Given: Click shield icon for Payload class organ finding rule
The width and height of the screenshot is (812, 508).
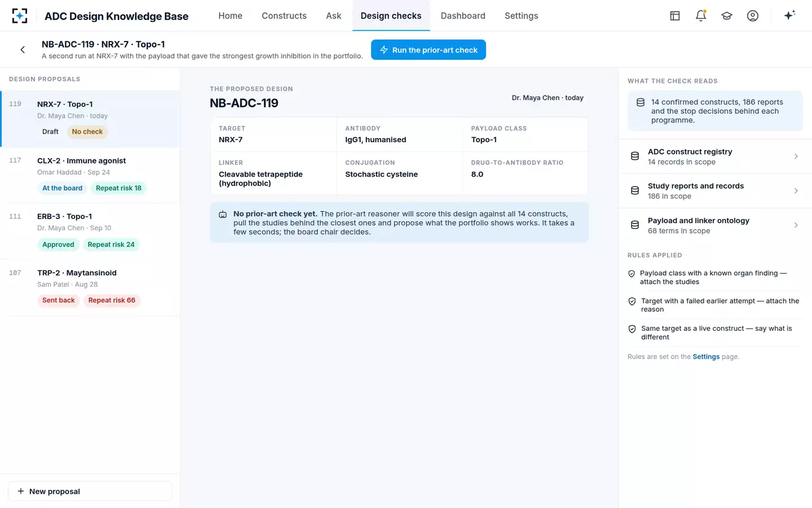Looking at the screenshot, I should (x=632, y=274).
